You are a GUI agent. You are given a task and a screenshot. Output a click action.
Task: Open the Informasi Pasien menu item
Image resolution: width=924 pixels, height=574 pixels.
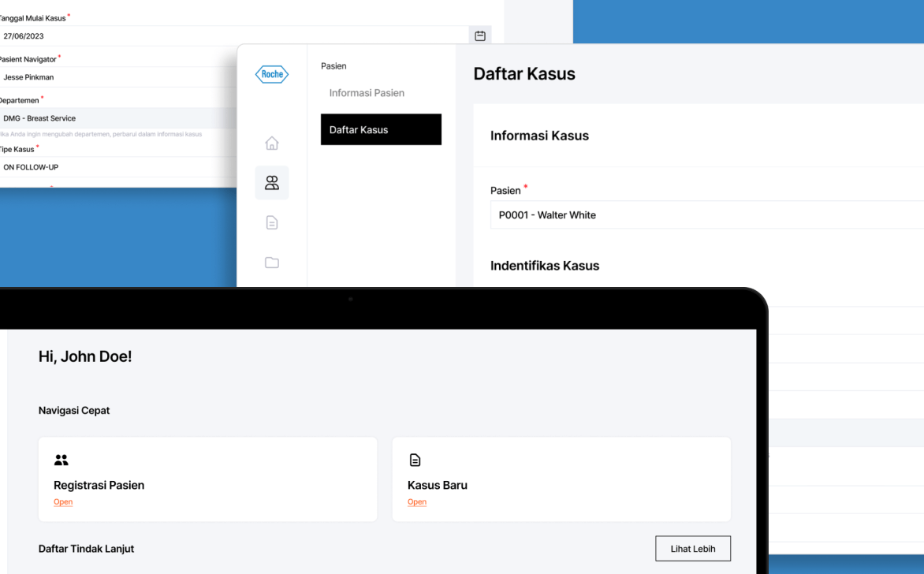(367, 93)
